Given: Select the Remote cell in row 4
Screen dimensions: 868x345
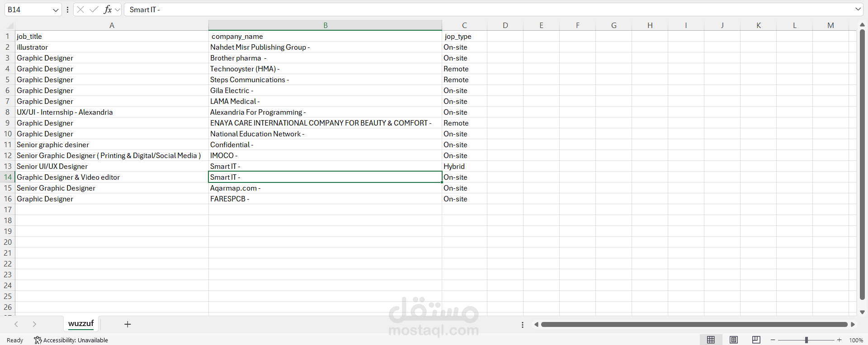Looking at the screenshot, I should pyautogui.click(x=464, y=69).
